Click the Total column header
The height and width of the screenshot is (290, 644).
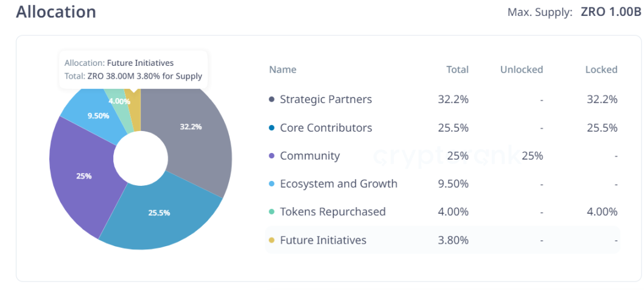pos(457,69)
